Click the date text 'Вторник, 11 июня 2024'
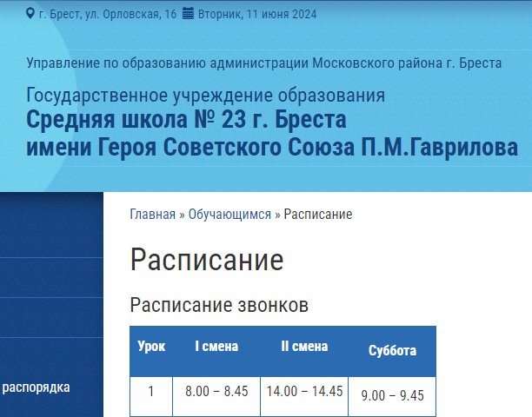 pyautogui.click(x=257, y=14)
